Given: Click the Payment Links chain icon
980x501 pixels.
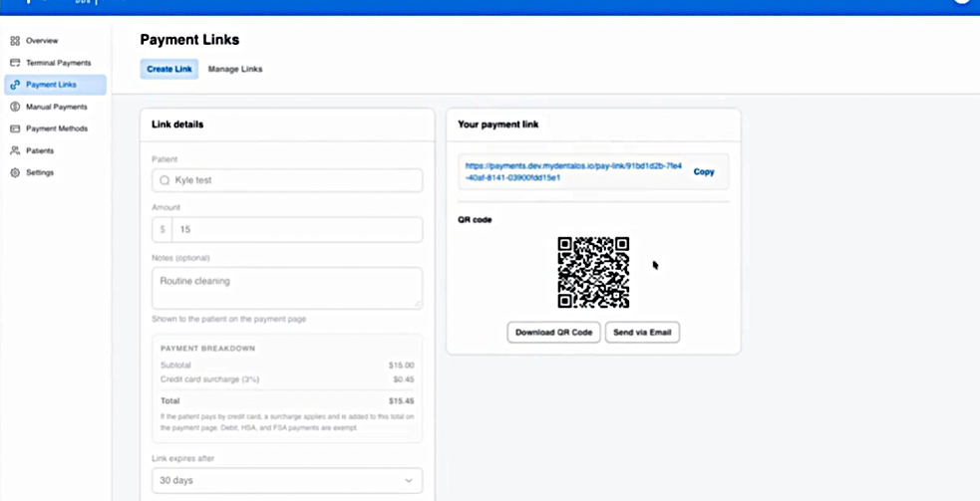Looking at the screenshot, I should [x=15, y=85].
